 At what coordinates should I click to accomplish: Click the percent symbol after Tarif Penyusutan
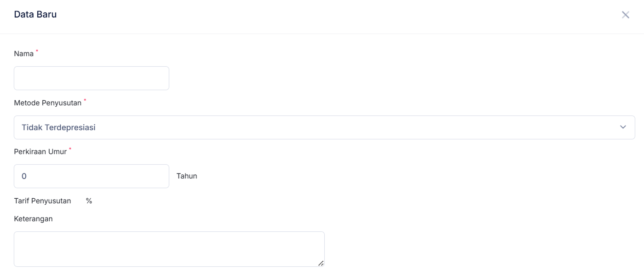pyautogui.click(x=89, y=201)
